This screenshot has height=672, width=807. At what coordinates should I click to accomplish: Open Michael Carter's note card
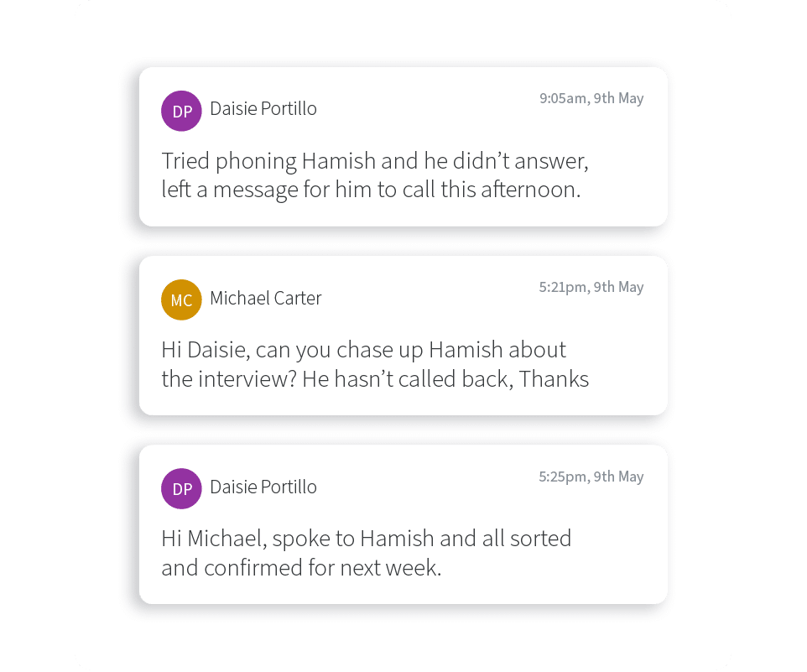click(403, 336)
